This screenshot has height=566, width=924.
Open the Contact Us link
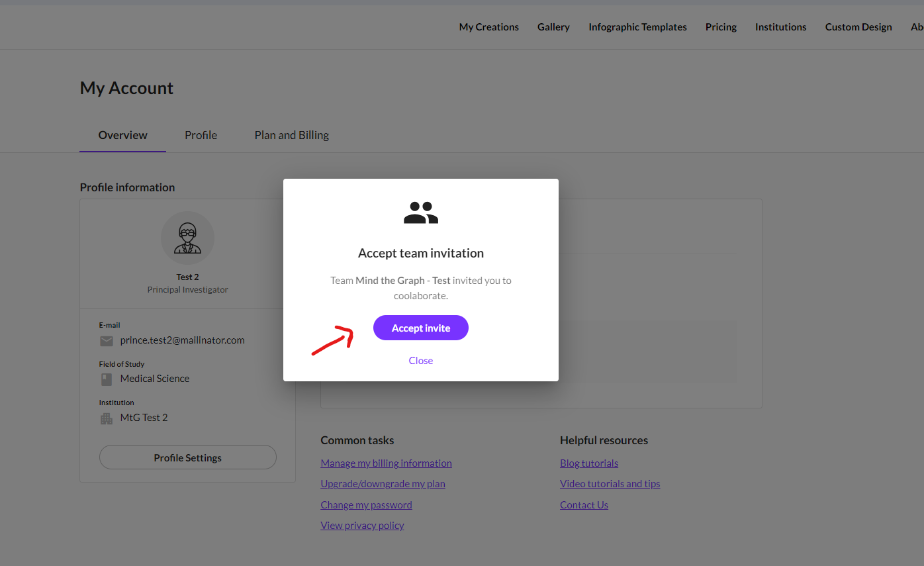point(584,505)
